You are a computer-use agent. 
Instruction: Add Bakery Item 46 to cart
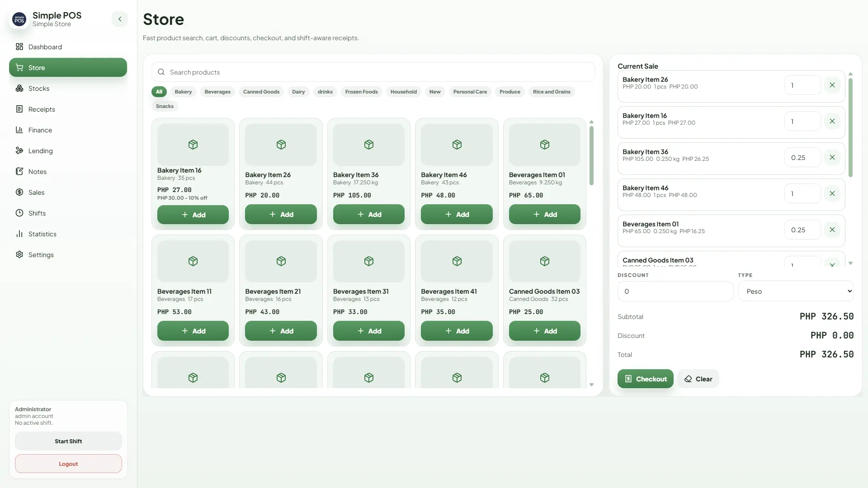[457, 214]
